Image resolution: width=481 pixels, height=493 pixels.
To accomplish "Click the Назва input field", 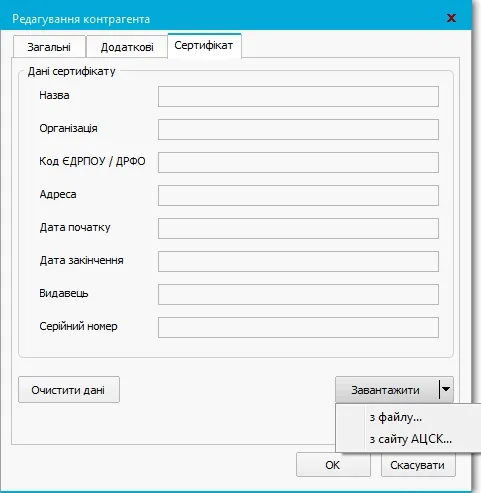I will [298, 97].
